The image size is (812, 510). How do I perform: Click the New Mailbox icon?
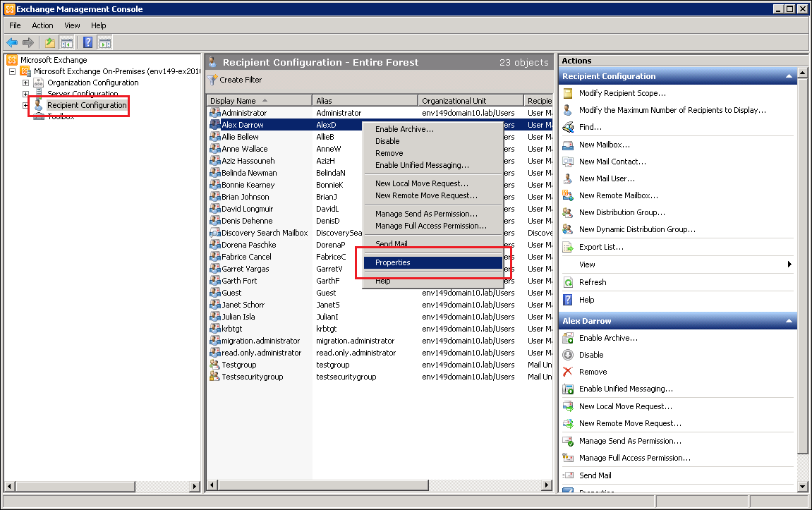click(x=568, y=145)
